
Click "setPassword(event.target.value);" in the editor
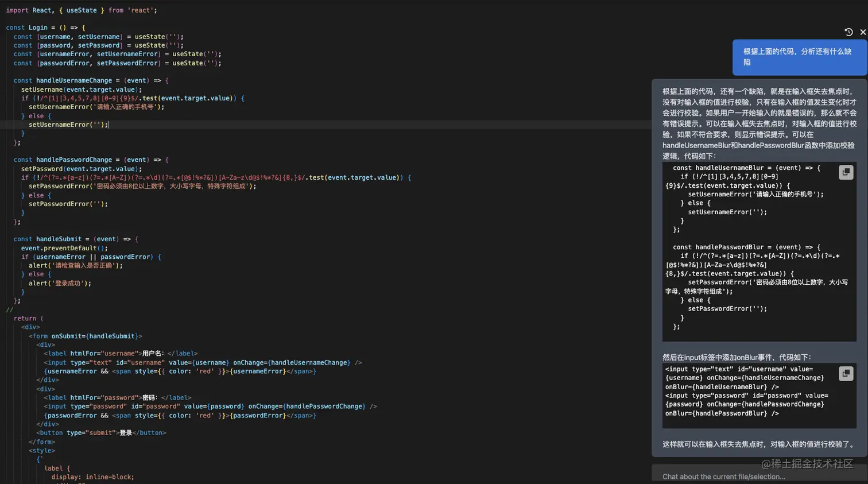point(82,169)
